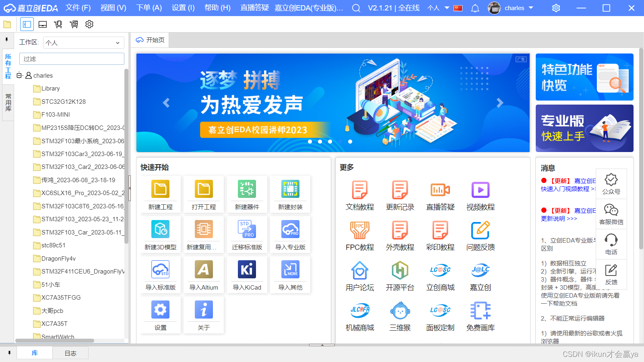Select the 开始页 start page tab
The height and width of the screenshot is (362, 644).
150,40
